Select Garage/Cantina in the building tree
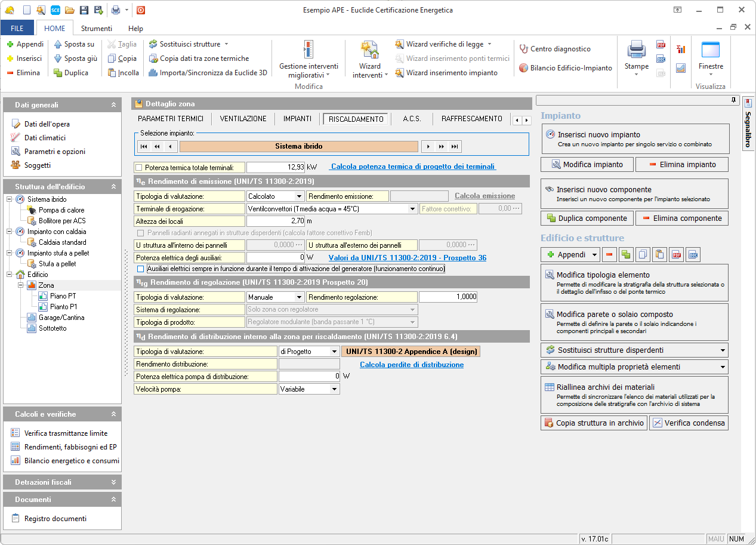 pyautogui.click(x=61, y=318)
